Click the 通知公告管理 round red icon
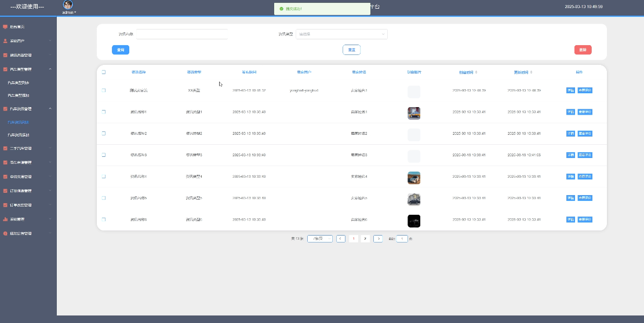This screenshot has height=323, width=644. [x=5, y=233]
